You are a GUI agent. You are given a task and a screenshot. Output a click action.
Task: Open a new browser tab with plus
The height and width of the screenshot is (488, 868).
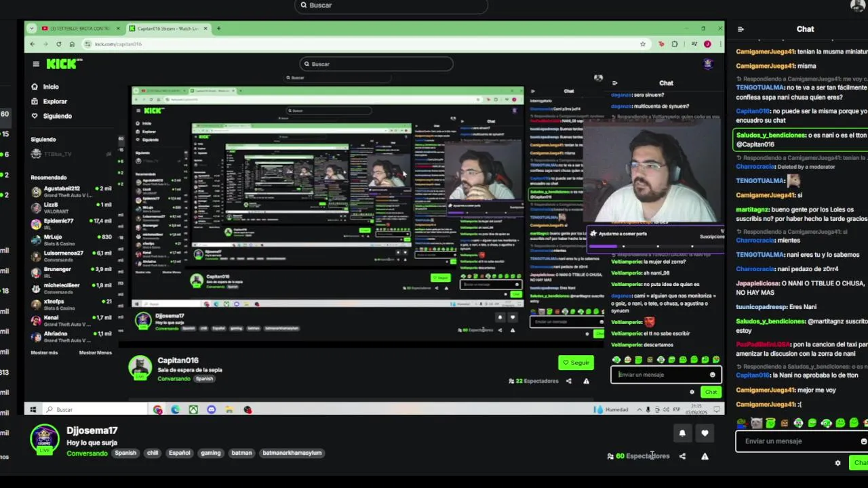pyautogui.click(x=218, y=28)
